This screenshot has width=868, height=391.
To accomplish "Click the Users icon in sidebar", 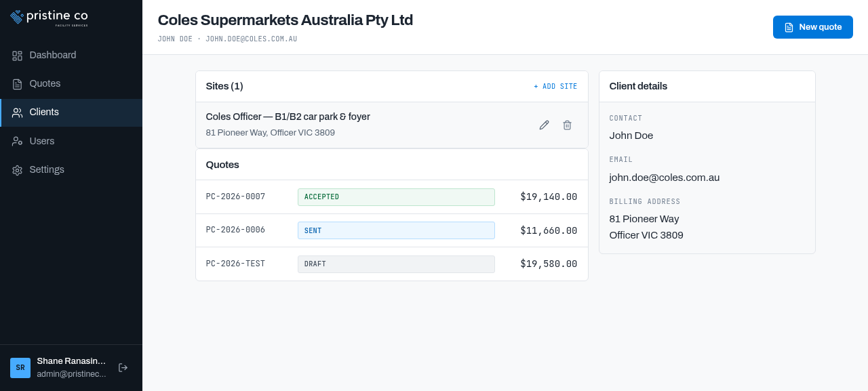I will 18,141.
